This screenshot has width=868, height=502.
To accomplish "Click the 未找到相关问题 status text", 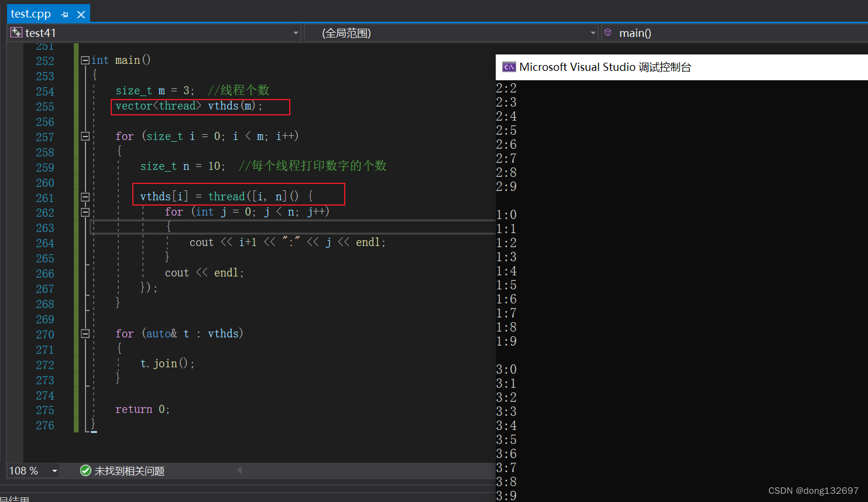I will pyautogui.click(x=129, y=471).
